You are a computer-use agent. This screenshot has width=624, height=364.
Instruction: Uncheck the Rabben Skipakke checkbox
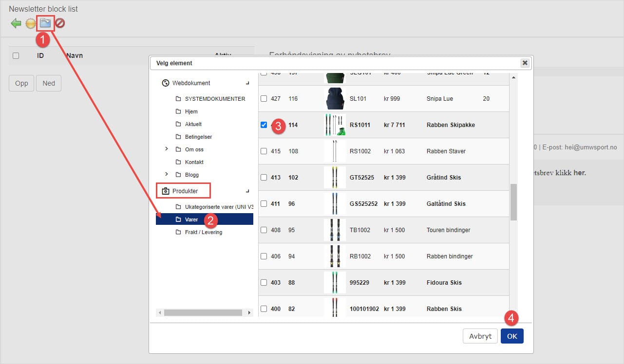(264, 125)
